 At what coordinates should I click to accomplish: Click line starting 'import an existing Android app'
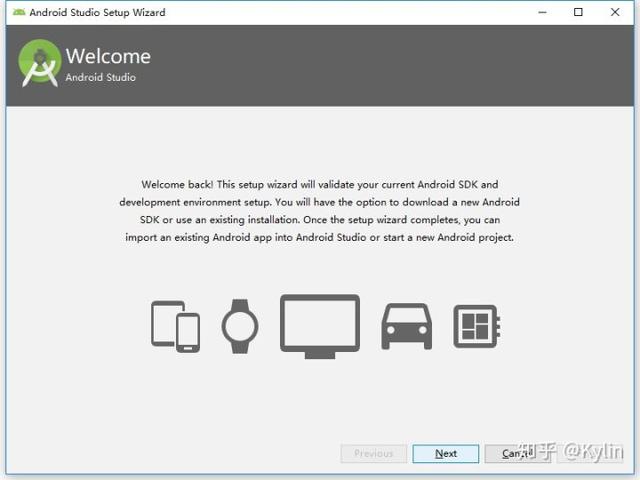pyautogui.click(x=319, y=237)
